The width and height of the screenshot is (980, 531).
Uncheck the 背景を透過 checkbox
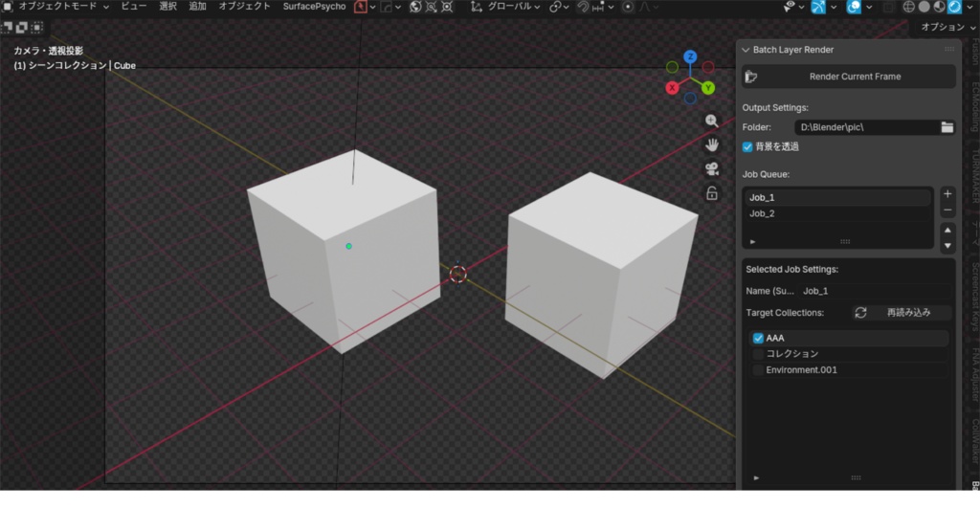tap(747, 146)
